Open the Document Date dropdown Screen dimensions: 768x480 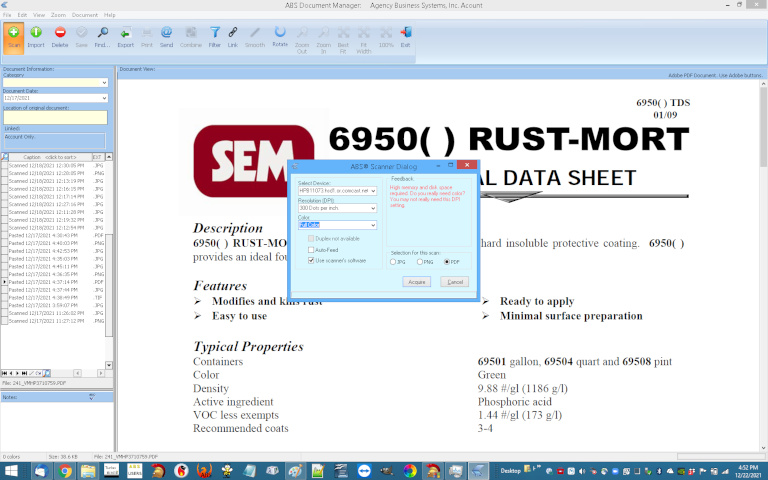pyautogui.click(x=104, y=98)
